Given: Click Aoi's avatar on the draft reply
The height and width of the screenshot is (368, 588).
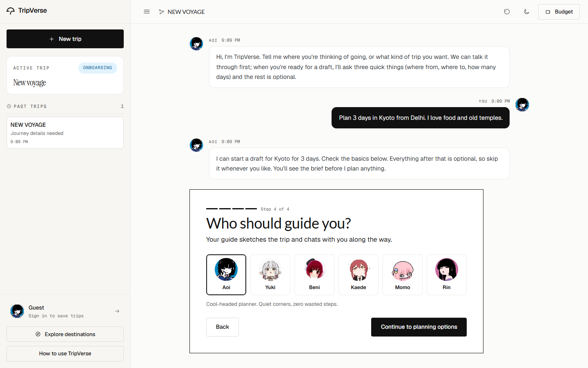Looking at the screenshot, I should click(x=196, y=145).
